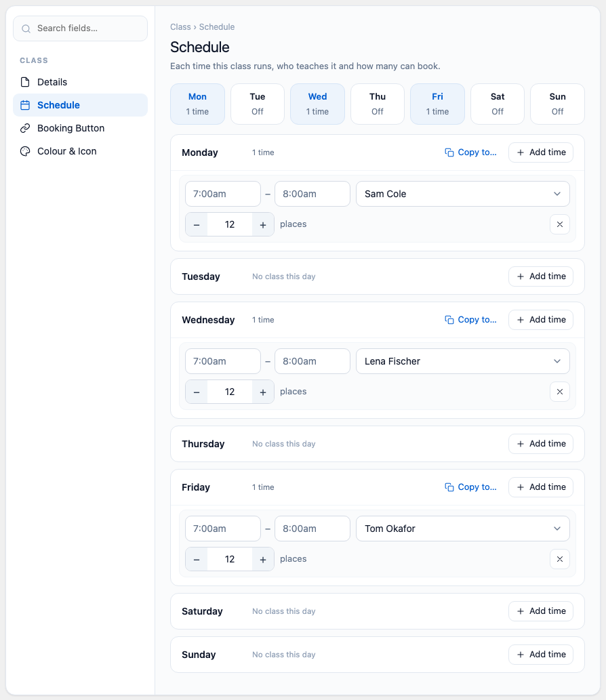Open the Sam Cole instructor dropdown
The width and height of the screenshot is (606, 700).
pyautogui.click(x=463, y=194)
